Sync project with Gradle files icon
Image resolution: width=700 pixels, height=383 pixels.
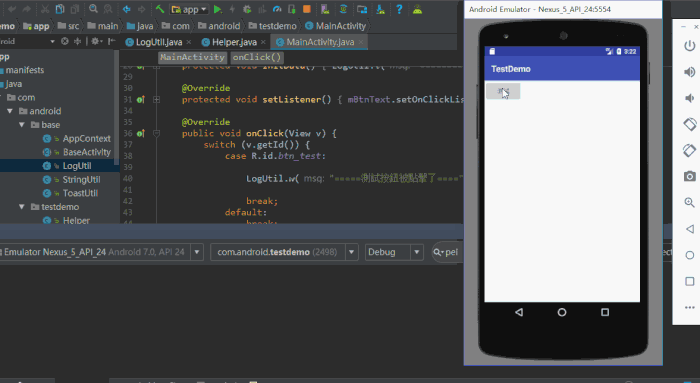[x=343, y=9]
